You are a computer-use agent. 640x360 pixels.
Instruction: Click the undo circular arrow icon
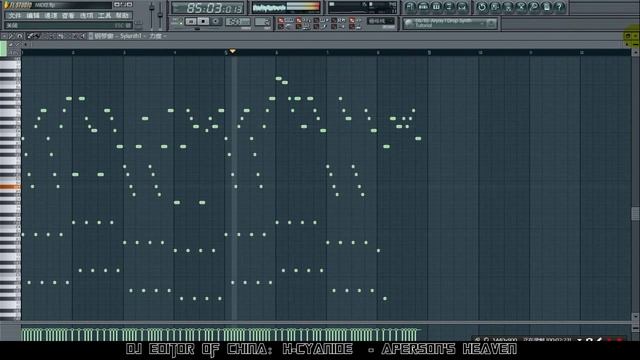(x=482, y=7)
